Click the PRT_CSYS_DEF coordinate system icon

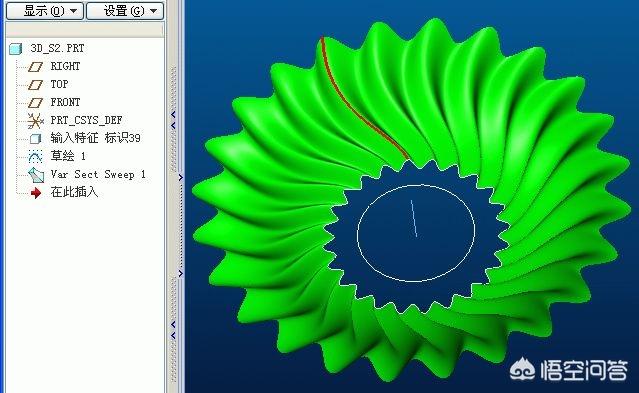pos(35,121)
